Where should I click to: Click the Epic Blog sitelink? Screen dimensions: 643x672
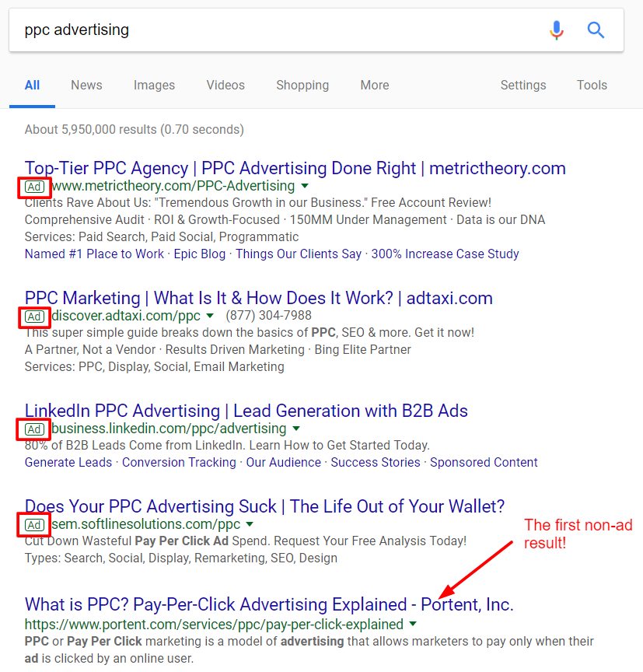[199, 254]
